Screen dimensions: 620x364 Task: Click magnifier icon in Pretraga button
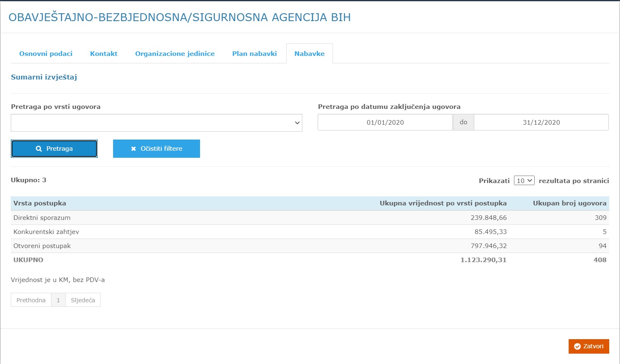pos(39,149)
